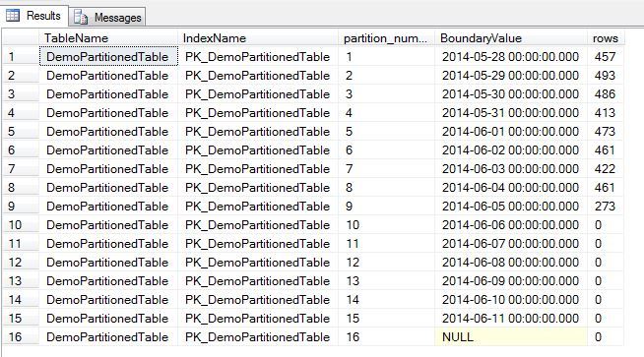The height and width of the screenshot is (357, 644).
Task: Click rows value 473
Action: 606,132
